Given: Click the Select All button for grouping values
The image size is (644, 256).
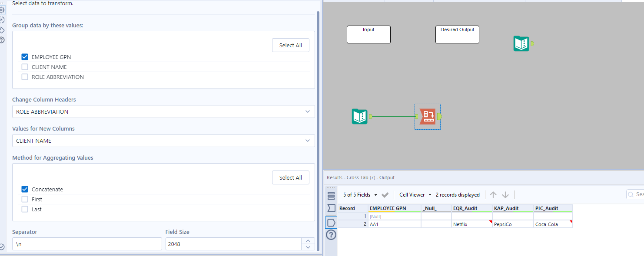Looking at the screenshot, I should click(x=290, y=45).
